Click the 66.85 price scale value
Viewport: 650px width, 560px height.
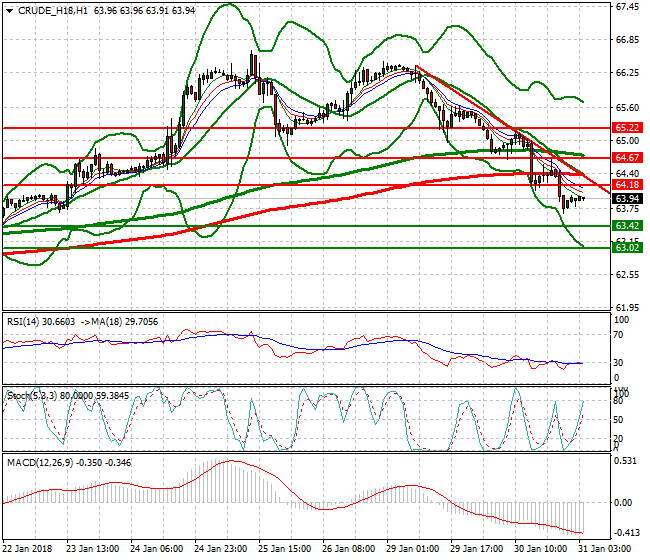click(627, 40)
